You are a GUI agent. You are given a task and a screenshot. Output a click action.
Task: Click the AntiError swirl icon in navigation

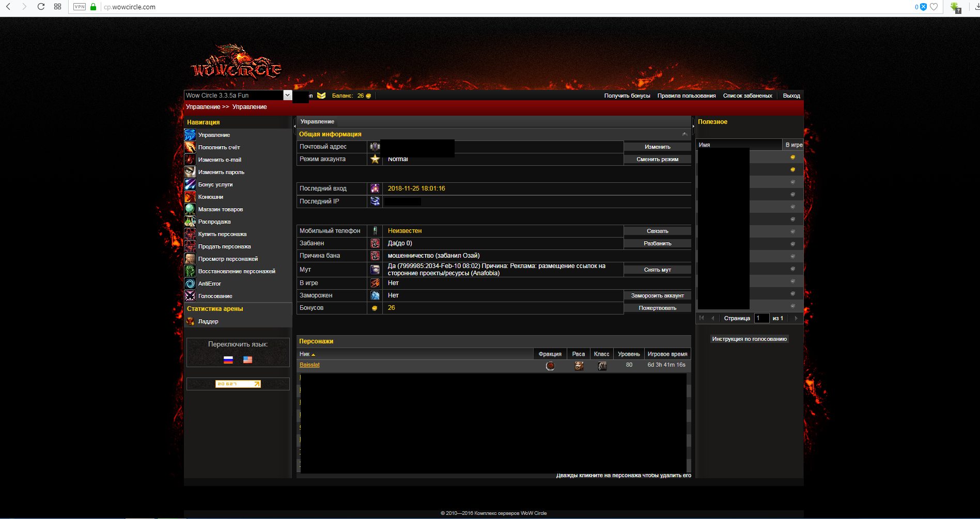click(190, 284)
